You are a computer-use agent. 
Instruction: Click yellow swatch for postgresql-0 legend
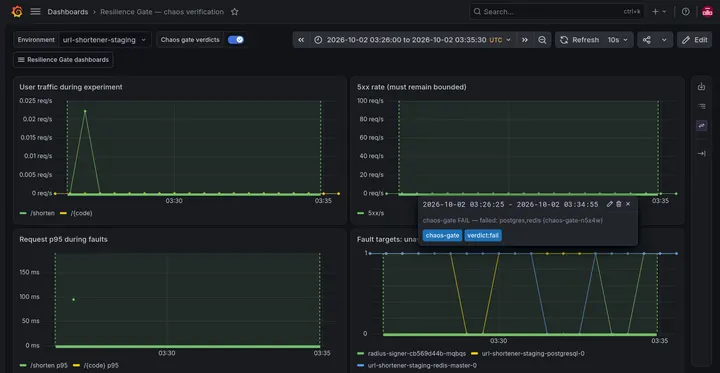[x=475, y=354]
